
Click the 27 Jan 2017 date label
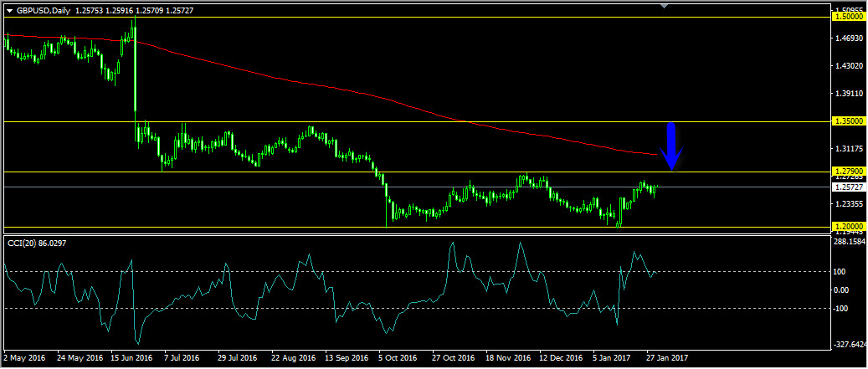click(x=666, y=358)
